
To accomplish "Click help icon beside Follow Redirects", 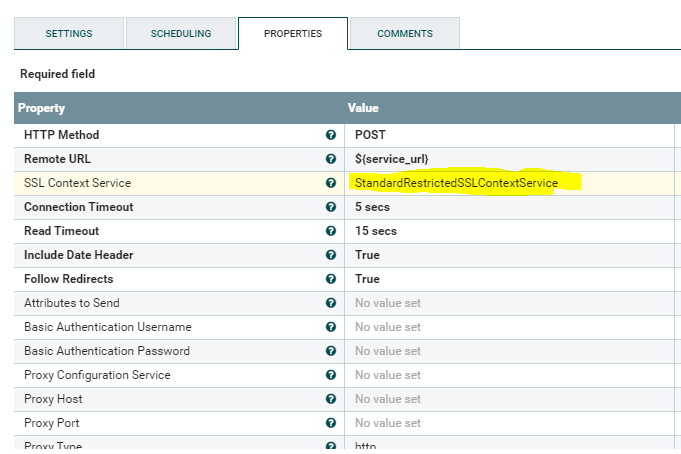I will 330,279.
